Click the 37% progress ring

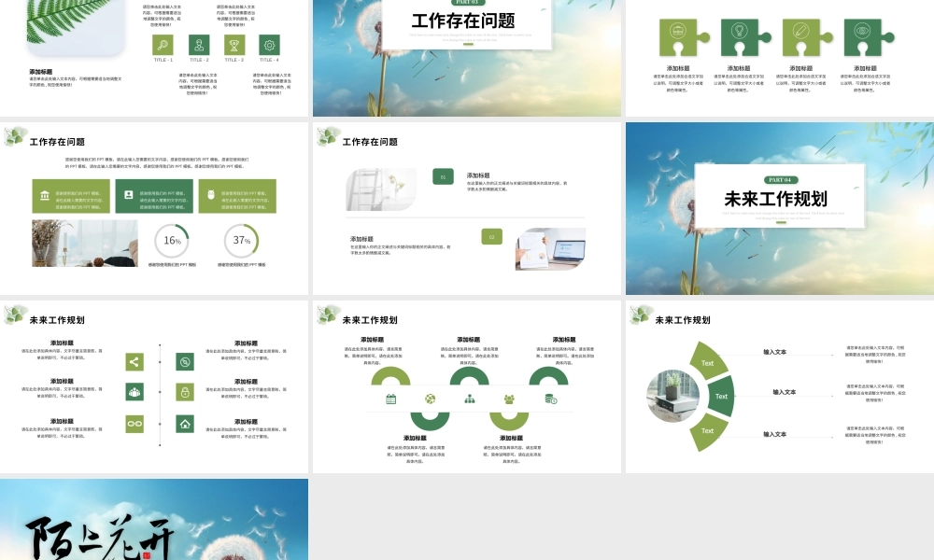(x=241, y=241)
